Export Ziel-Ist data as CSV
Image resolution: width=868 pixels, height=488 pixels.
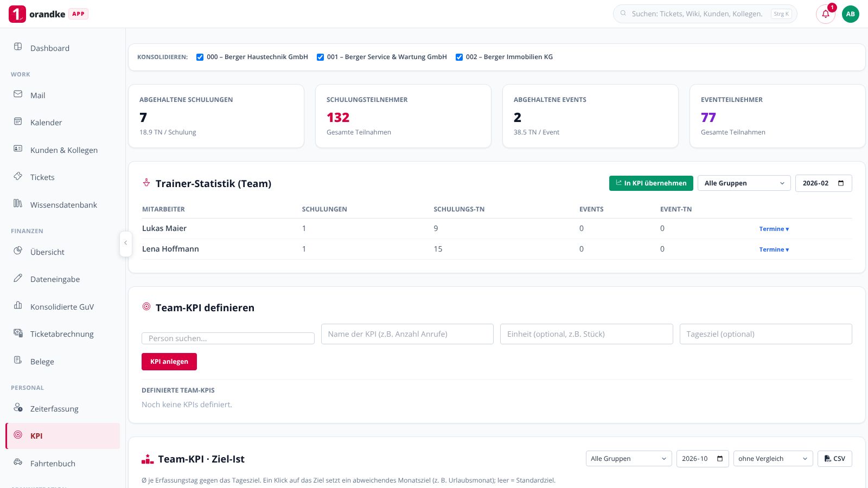tap(835, 459)
